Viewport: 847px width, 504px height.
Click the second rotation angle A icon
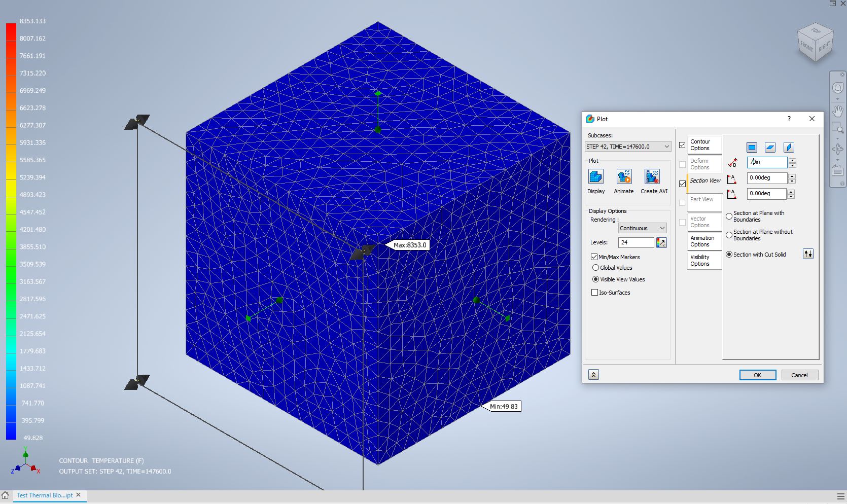tap(731, 194)
